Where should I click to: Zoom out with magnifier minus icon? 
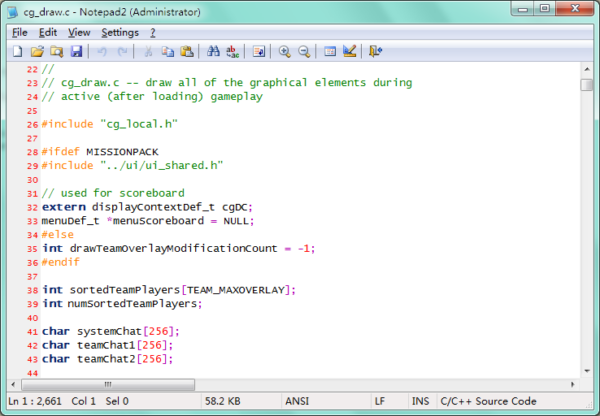[304, 51]
